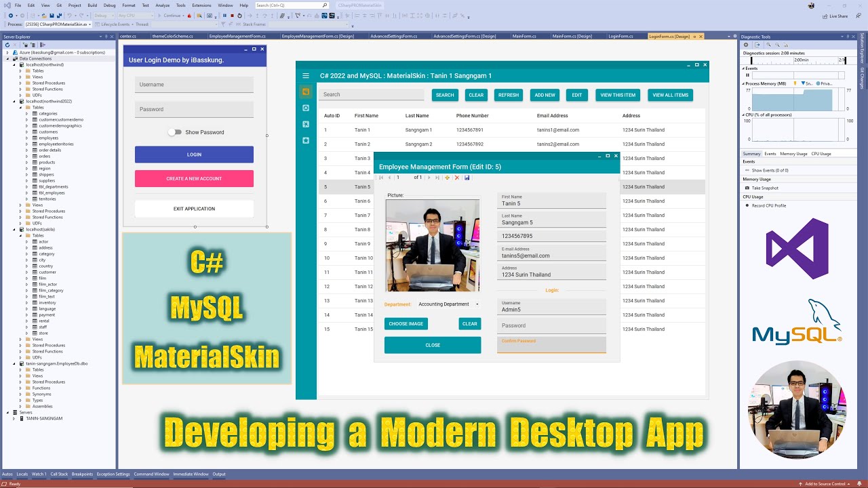Open the Immediate Window tab

189,474
